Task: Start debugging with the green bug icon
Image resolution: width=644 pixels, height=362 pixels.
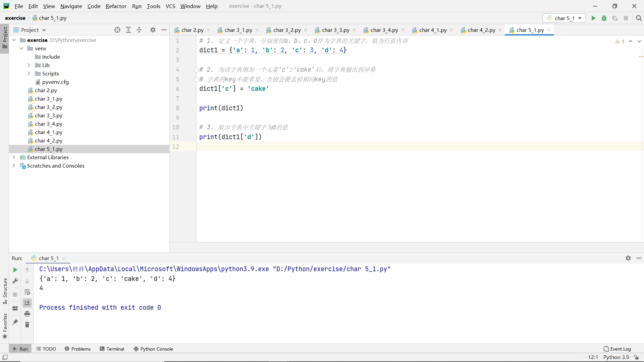Action: point(604,18)
